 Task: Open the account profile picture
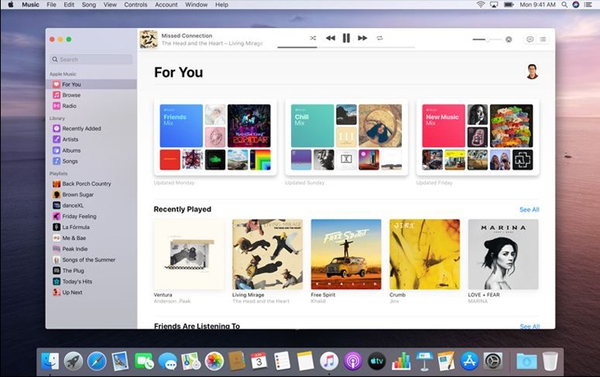tap(532, 72)
